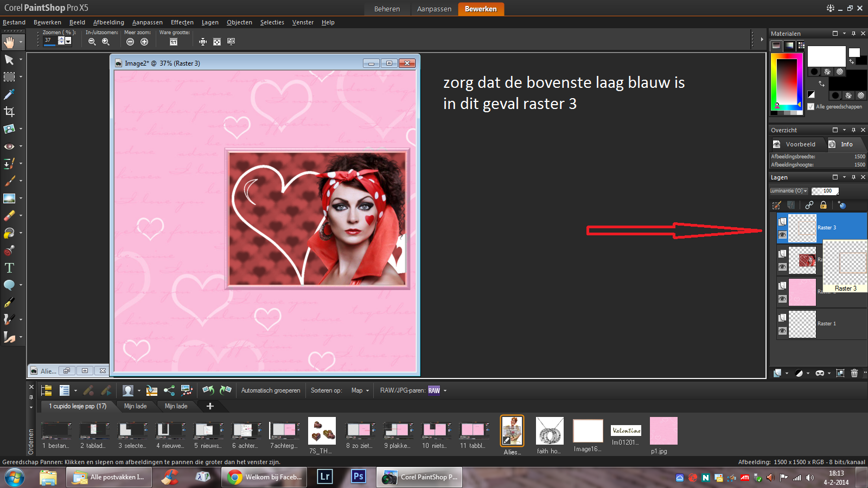Select the p1.jpg thumbnail in organizer
This screenshot has height=488, width=868.
pyautogui.click(x=663, y=431)
